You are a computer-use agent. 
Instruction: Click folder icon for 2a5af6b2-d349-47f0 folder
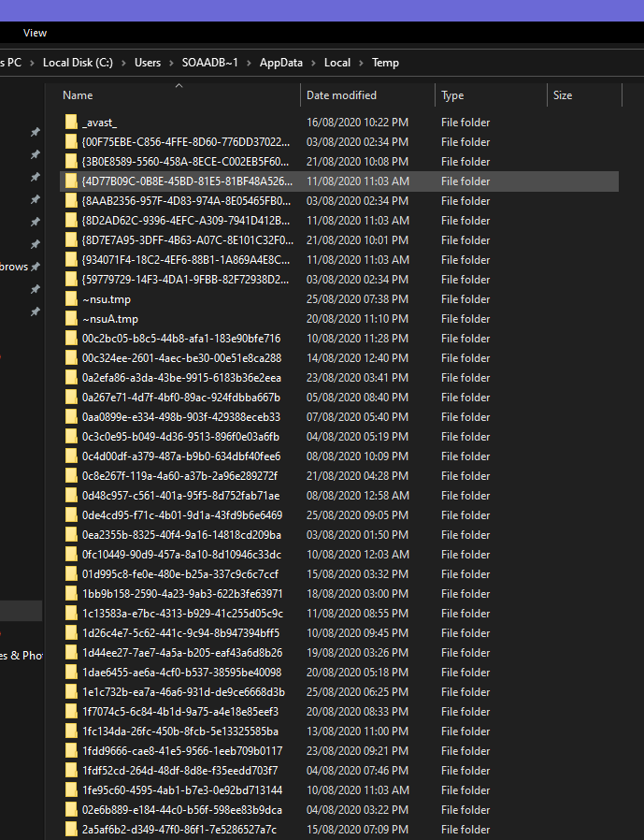[x=72, y=830]
